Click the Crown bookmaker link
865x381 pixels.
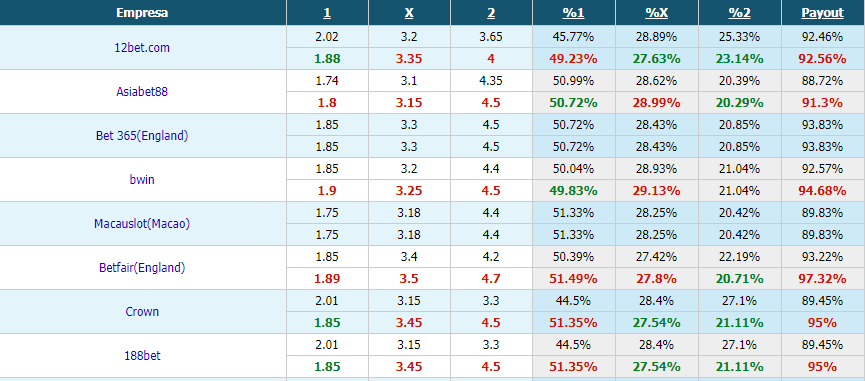[x=142, y=312]
